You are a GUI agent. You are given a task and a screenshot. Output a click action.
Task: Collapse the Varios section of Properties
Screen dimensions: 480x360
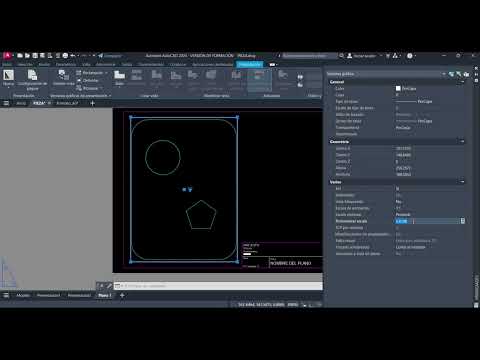pyautogui.click(x=462, y=182)
